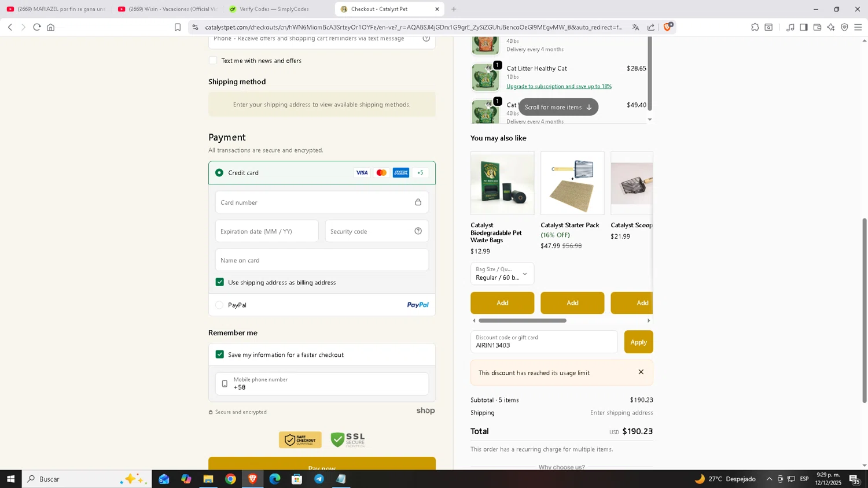
Task: Open Copilot from the taskbar
Action: [186, 479]
